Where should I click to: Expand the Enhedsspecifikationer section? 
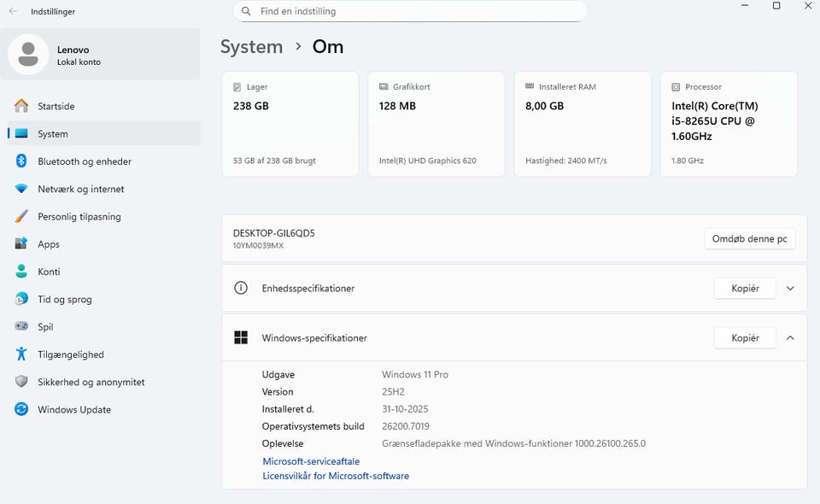(x=790, y=289)
